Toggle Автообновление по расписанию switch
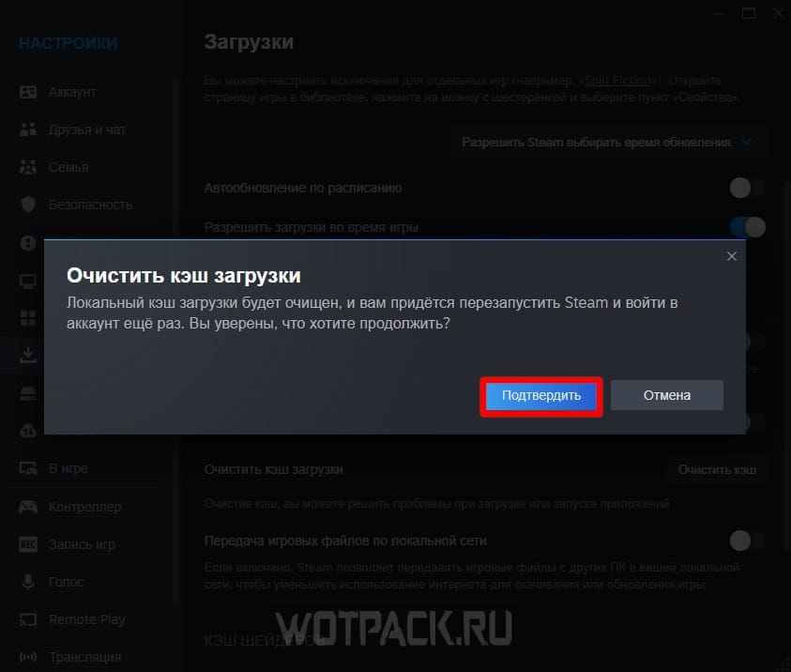The image size is (791, 672). (x=747, y=189)
